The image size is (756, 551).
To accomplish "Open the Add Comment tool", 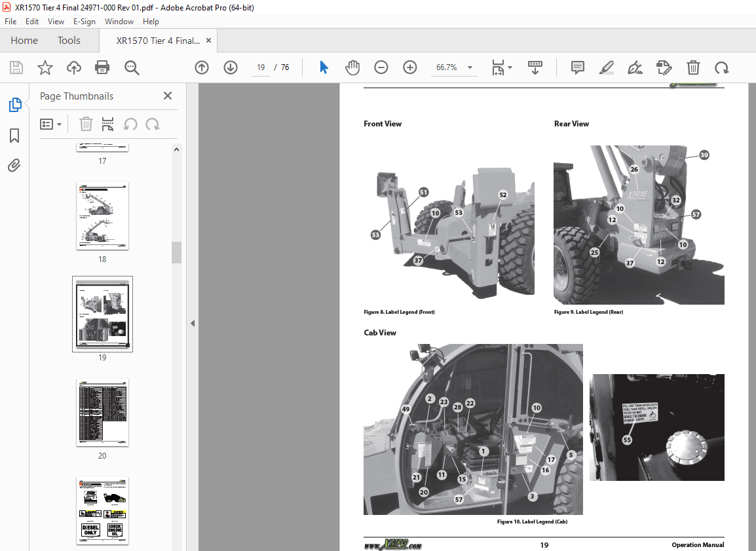I will [577, 67].
